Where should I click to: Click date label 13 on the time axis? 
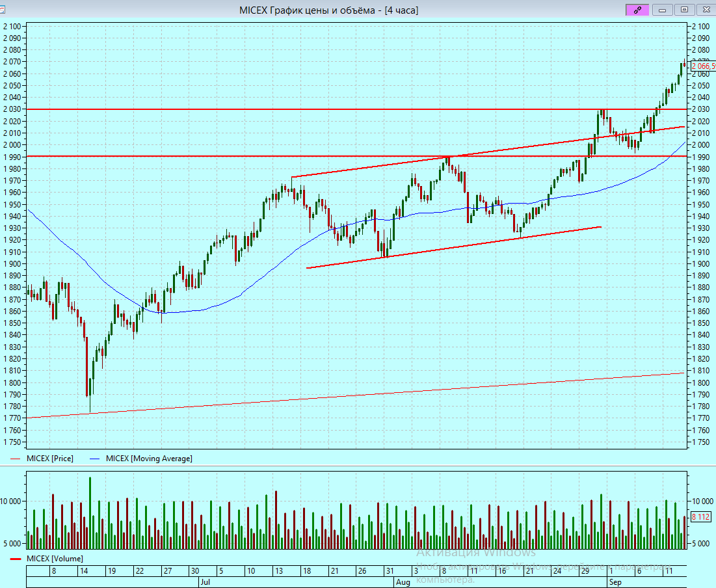pos(279,570)
